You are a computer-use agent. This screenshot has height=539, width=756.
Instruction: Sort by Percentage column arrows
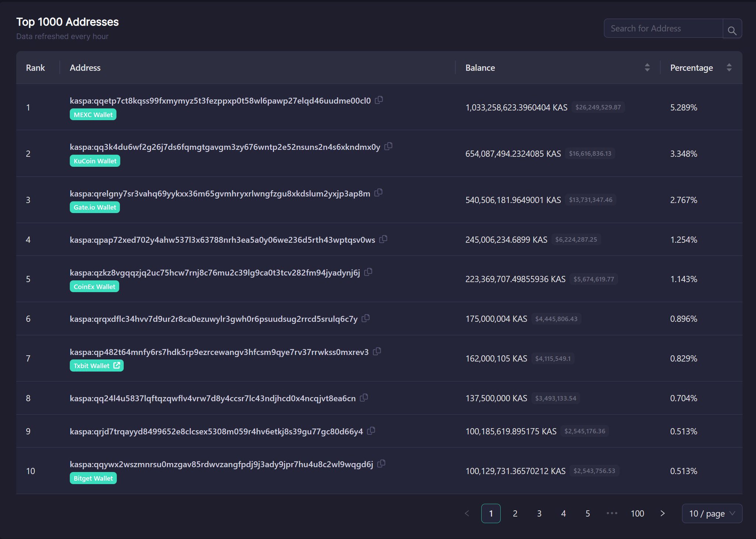coord(729,68)
